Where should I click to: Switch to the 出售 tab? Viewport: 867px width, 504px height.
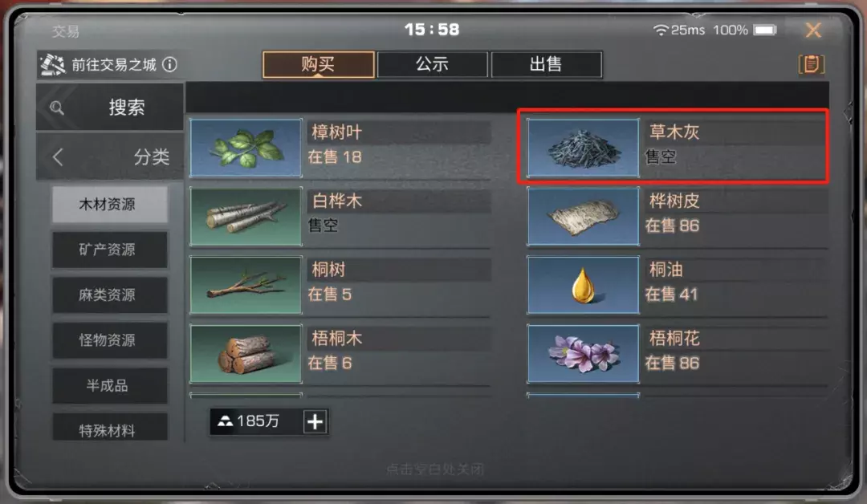pos(547,65)
